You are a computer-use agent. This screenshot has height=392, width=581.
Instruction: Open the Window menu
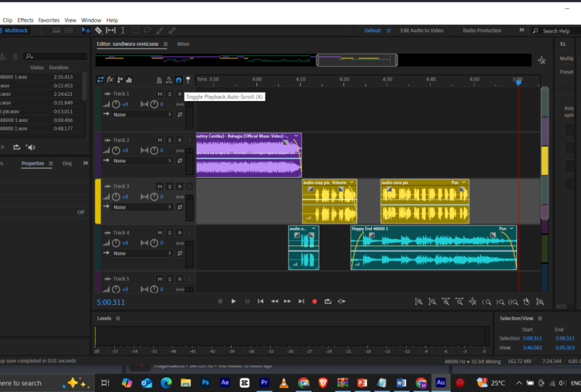point(92,20)
